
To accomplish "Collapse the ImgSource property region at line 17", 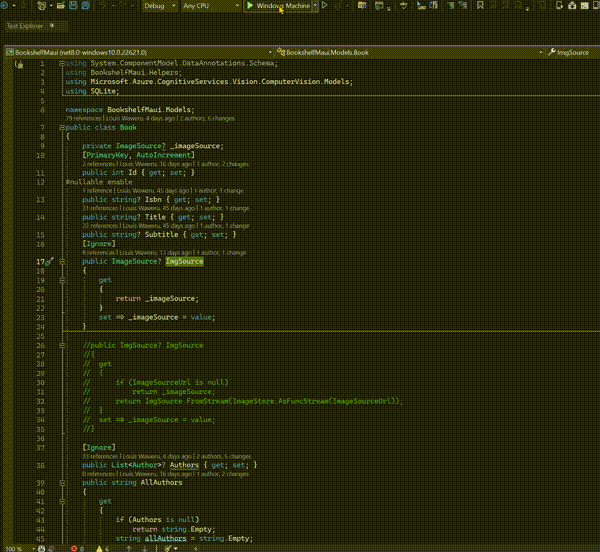I will [x=62, y=261].
